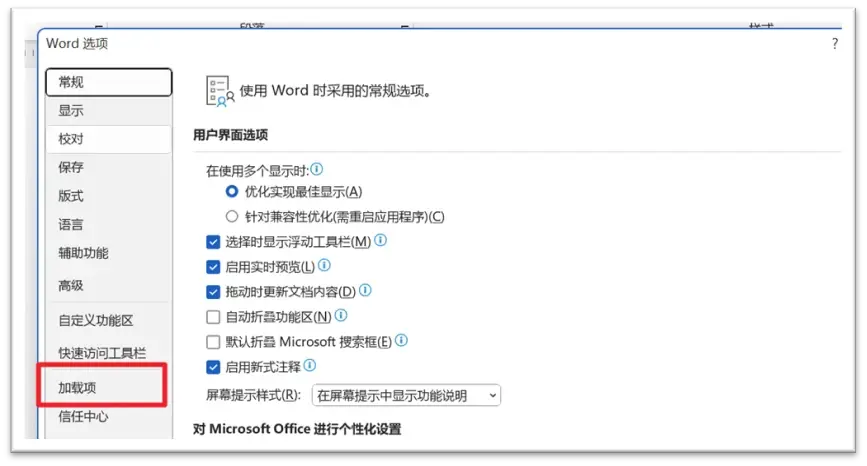Click info icon next to 默认折叠 Microsoft 搜索框
Image resolution: width=867 pixels, height=466 pixels.
point(401,341)
